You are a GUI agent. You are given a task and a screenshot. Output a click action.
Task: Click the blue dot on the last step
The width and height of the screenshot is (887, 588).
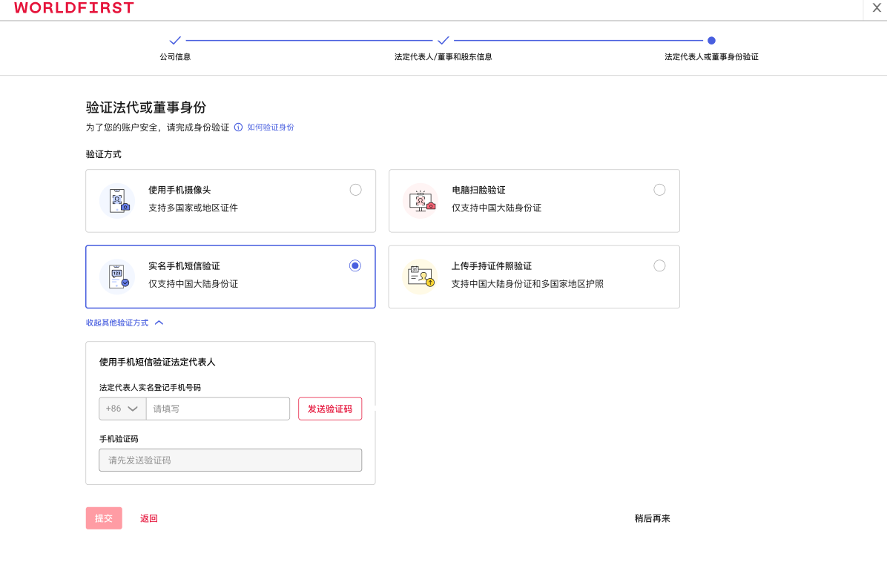click(x=711, y=41)
